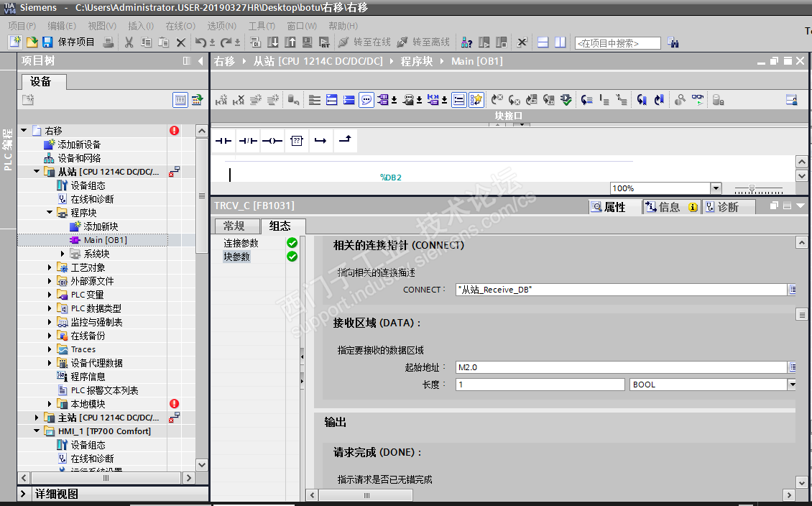Click the Start simulation icon
Viewport: 812px width, 506px height.
[307, 42]
